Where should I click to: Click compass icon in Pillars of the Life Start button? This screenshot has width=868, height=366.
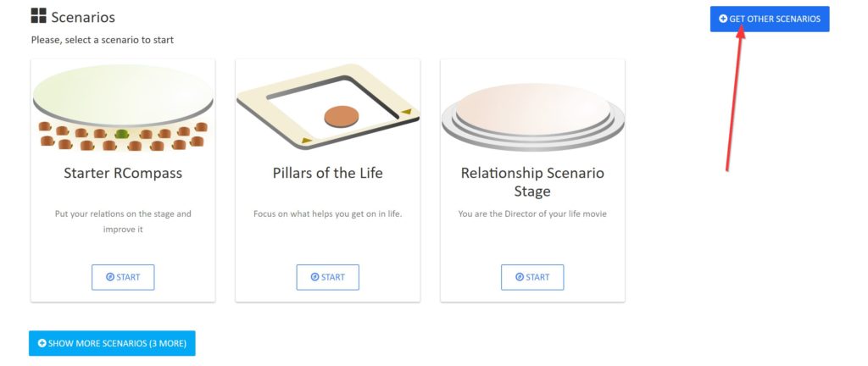tap(314, 277)
